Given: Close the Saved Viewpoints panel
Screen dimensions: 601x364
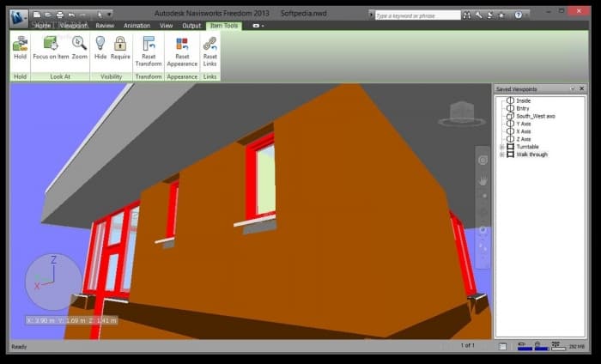Looking at the screenshot, I should [x=583, y=89].
